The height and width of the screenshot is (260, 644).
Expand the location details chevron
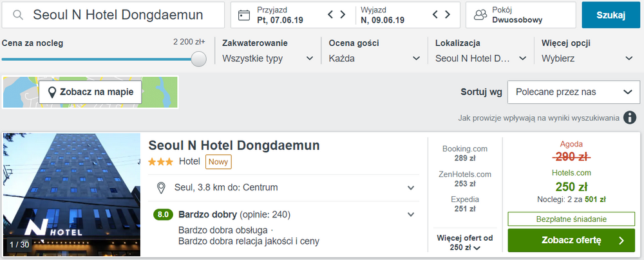[411, 188]
